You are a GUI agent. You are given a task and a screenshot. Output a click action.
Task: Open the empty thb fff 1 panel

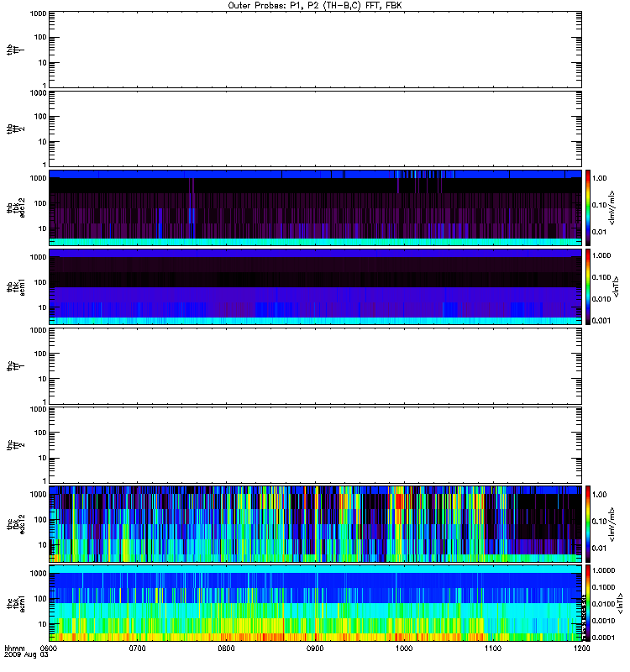[x=316, y=50]
